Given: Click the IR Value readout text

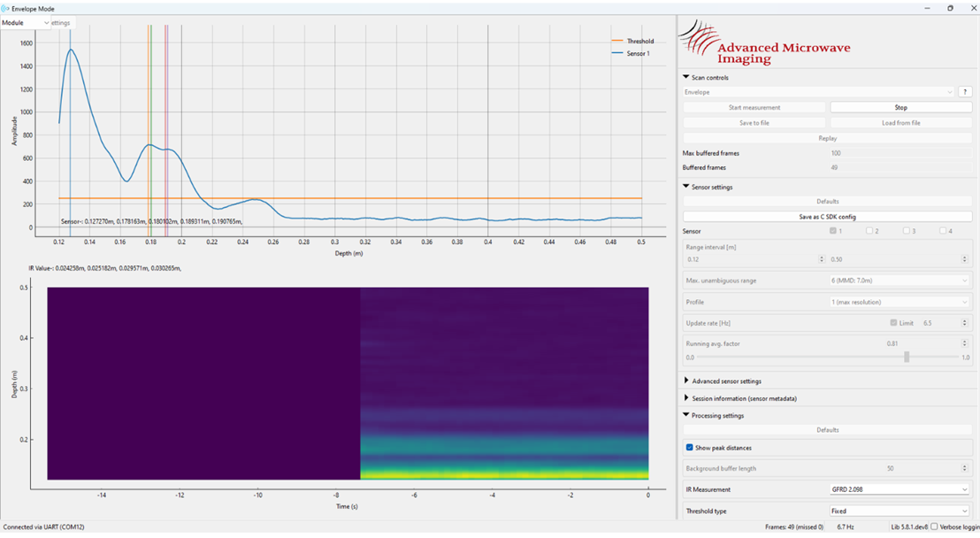Looking at the screenshot, I should 104,268.
